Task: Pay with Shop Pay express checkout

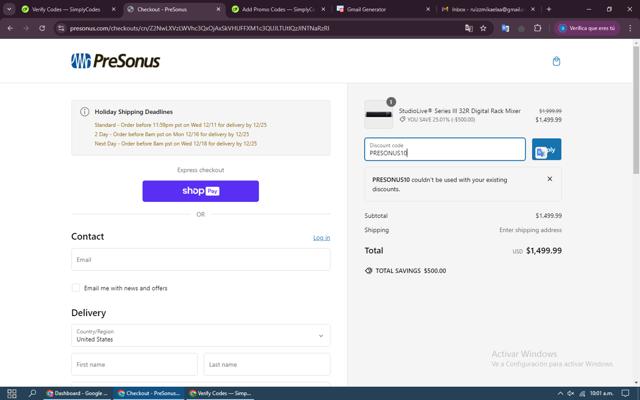Action: click(200, 191)
